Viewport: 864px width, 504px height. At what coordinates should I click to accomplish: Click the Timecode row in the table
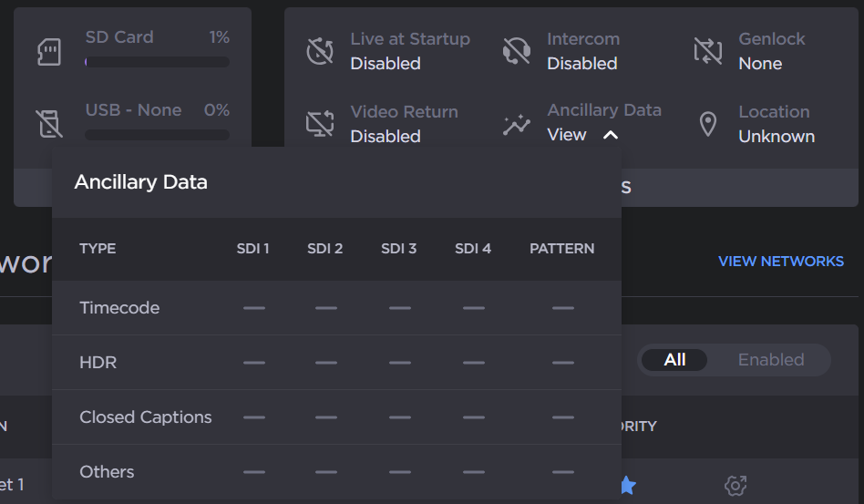119,308
